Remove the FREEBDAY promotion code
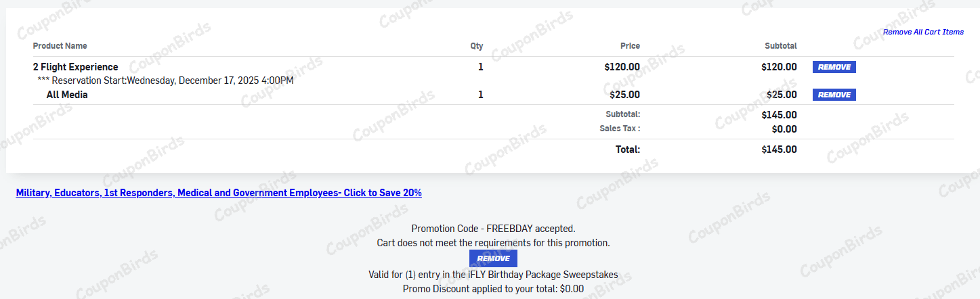 (493, 258)
